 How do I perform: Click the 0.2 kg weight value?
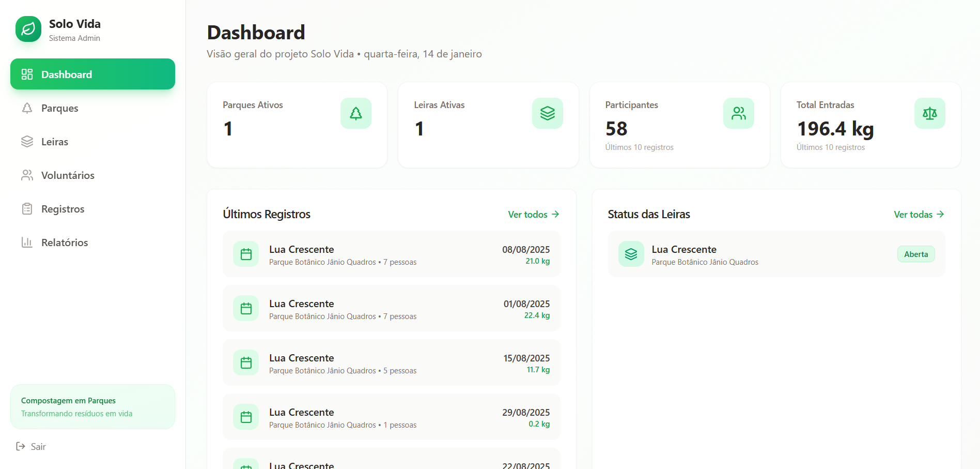(539, 424)
